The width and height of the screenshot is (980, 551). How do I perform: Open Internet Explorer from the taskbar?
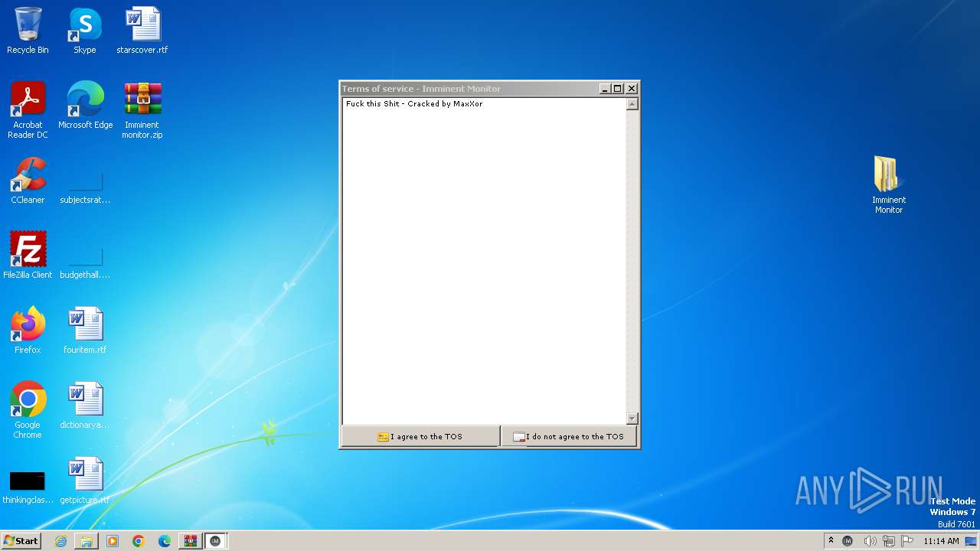tap(60, 541)
